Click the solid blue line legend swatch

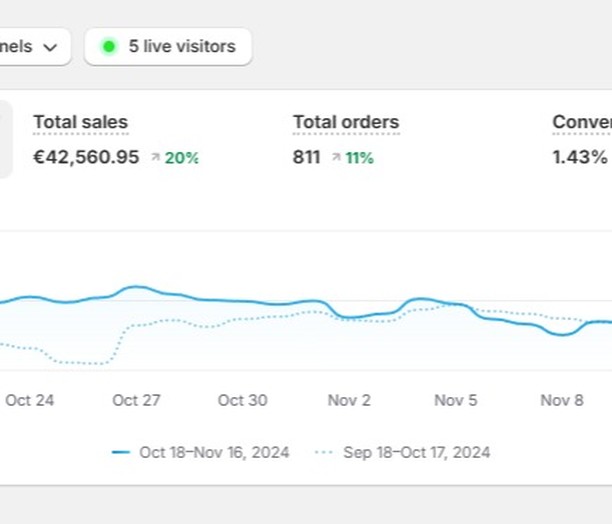(121, 453)
